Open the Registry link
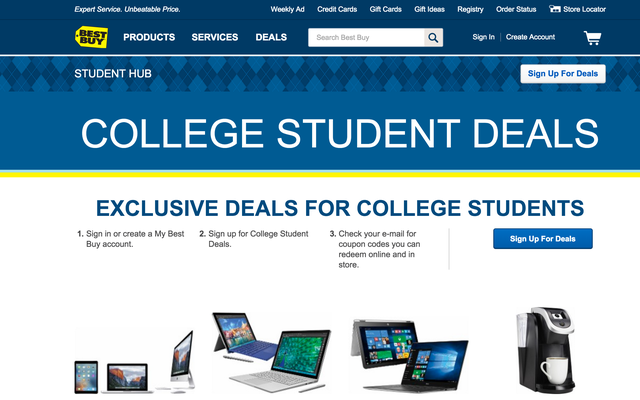The width and height of the screenshot is (640, 400). tap(470, 9)
